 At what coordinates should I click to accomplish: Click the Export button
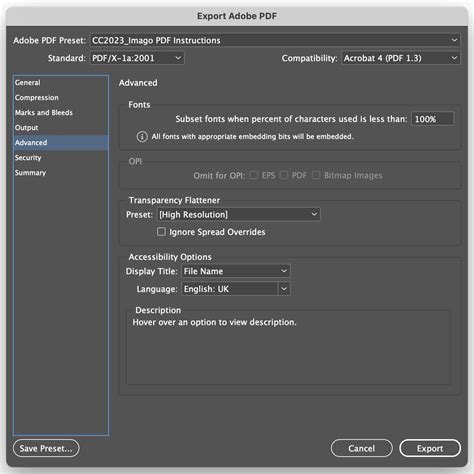(x=430, y=448)
